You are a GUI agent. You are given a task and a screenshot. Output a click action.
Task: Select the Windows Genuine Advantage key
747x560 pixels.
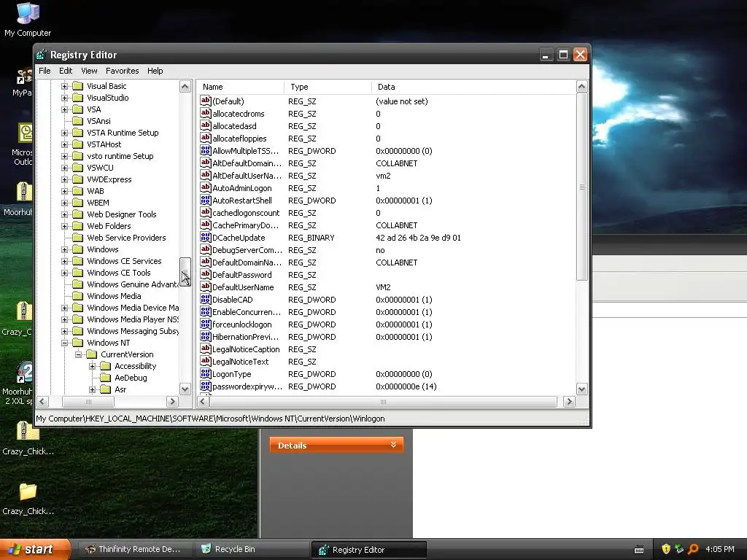(x=133, y=284)
